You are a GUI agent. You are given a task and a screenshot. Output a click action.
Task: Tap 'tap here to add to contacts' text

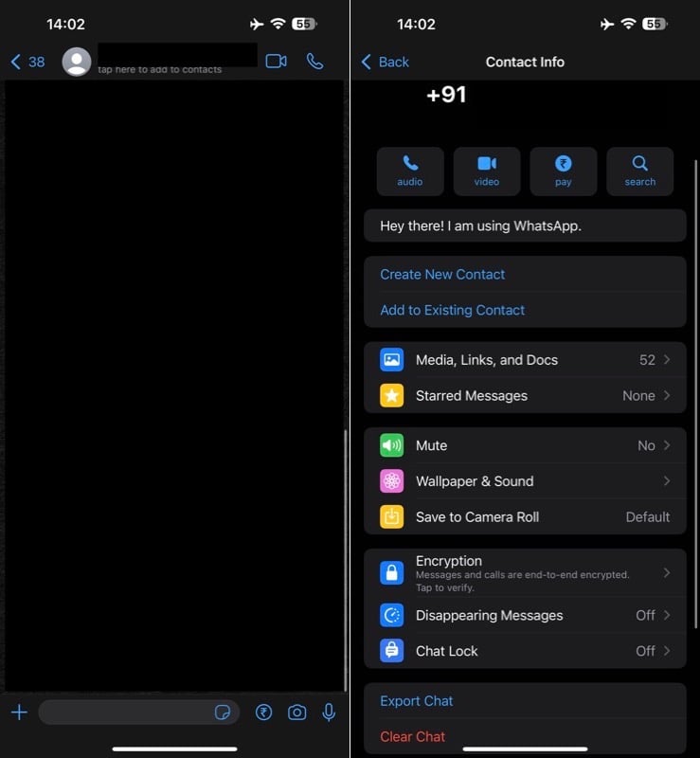(x=159, y=69)
